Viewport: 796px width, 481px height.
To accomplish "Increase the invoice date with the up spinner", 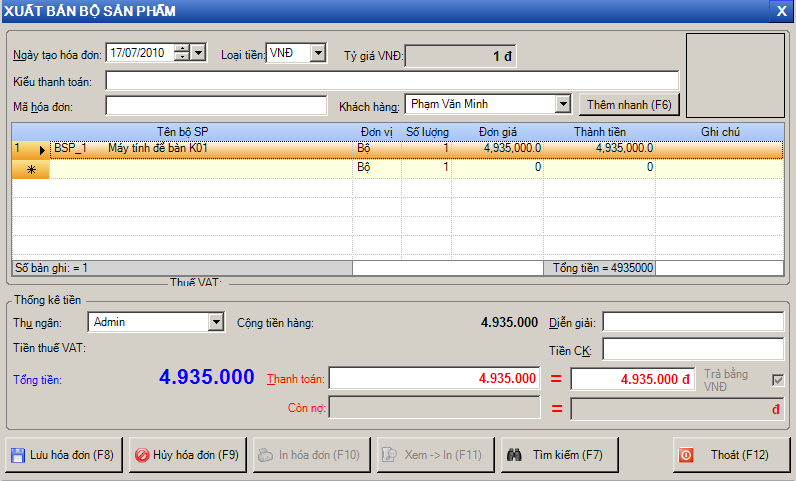I will (182, 48).
